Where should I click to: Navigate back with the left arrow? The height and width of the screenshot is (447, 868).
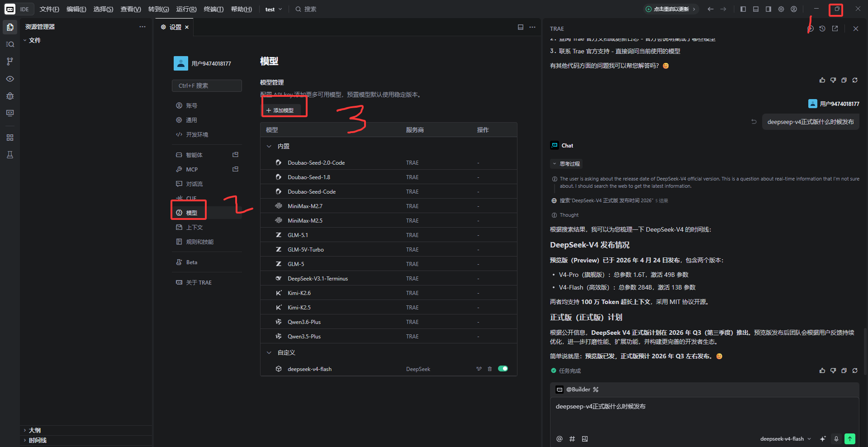click(x=711, y=9)
